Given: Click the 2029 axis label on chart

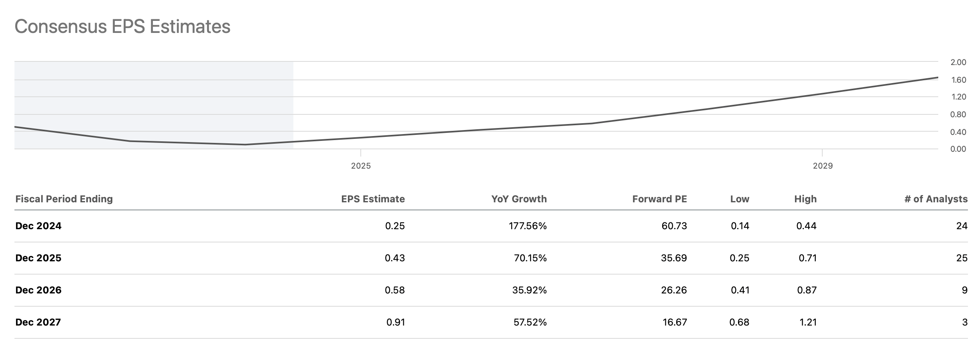Looking at the screenshot, I should pyautogui.click(x=823, y=166).
